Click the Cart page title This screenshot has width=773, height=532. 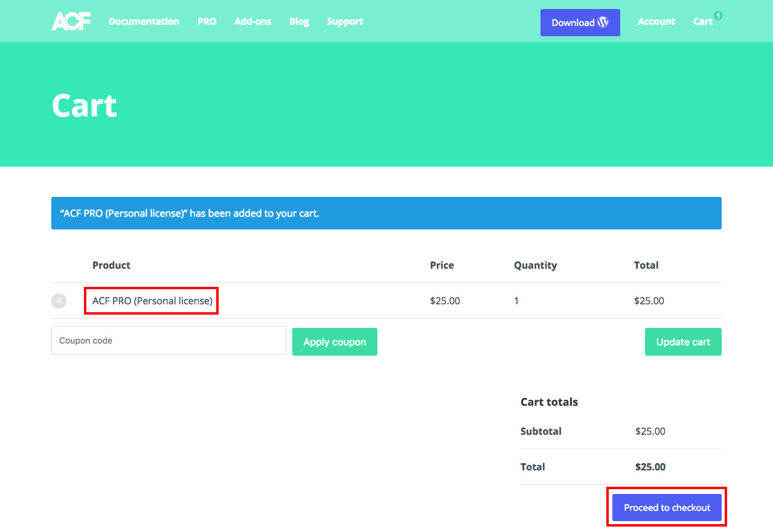(85, 105)
